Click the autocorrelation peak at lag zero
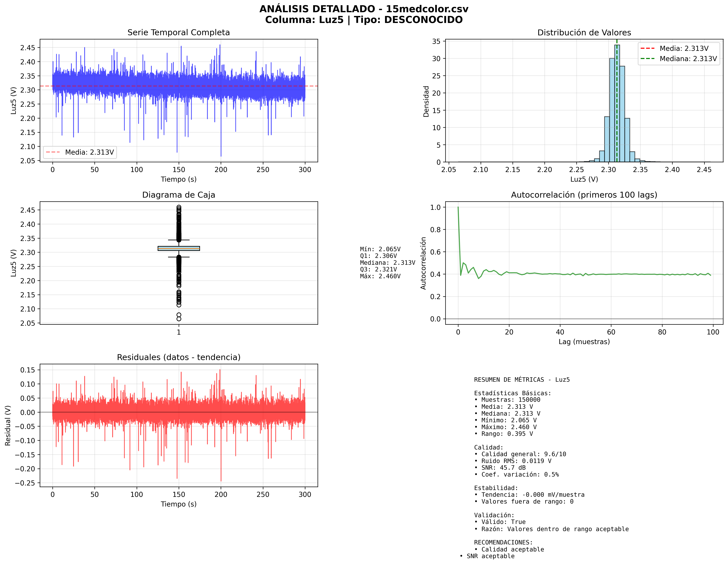The image size is (728, 571). click(458, 208)
